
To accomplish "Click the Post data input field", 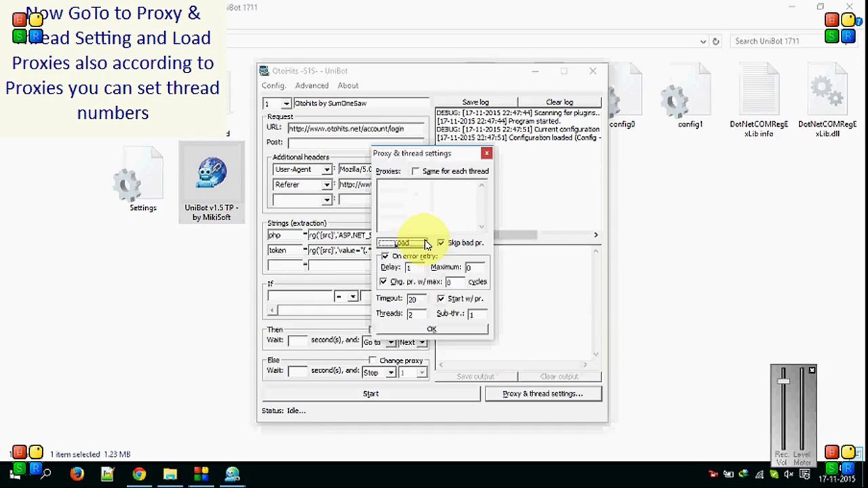I will [x=357, y=143].
